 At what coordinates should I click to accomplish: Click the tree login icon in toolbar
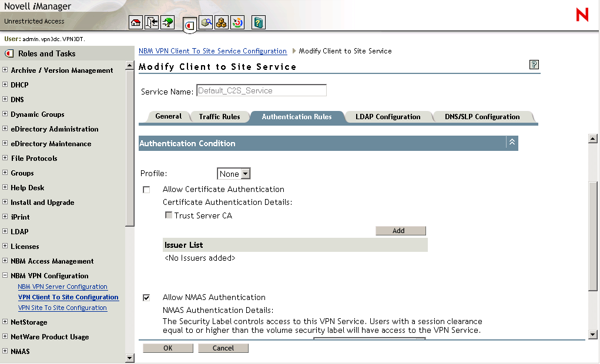pyautogui.click(x=167, y=22)
